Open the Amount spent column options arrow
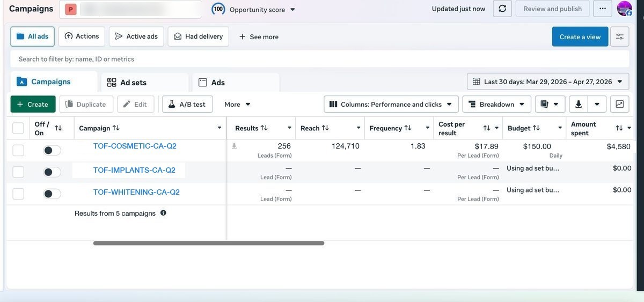This screenshot has width=644, height=302. 629,128
